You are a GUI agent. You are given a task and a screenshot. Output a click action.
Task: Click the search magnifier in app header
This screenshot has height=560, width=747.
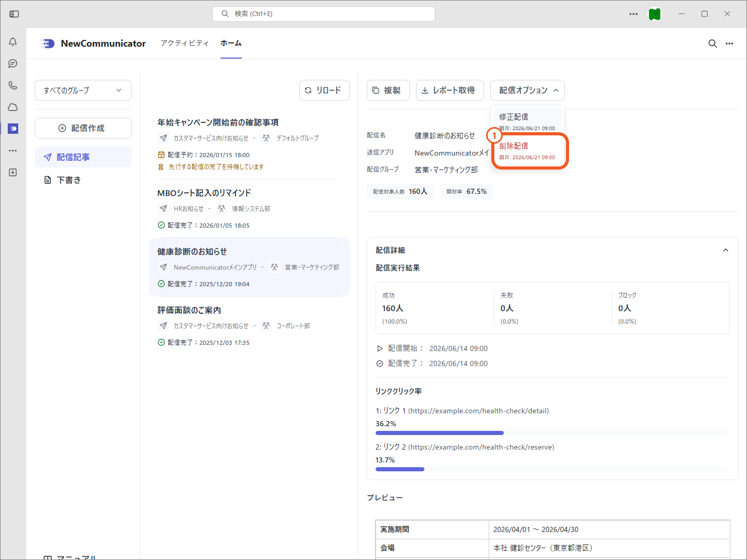713,44
